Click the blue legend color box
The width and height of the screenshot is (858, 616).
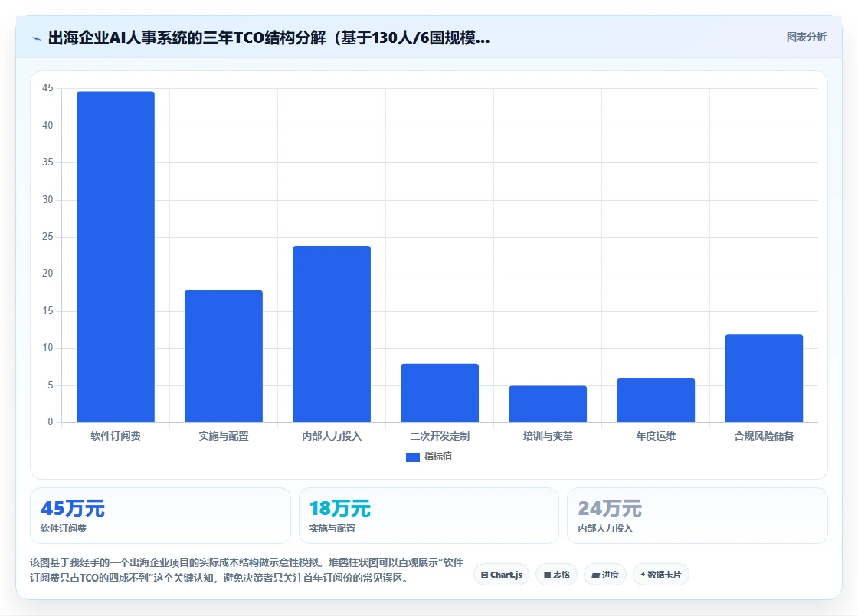413,457
